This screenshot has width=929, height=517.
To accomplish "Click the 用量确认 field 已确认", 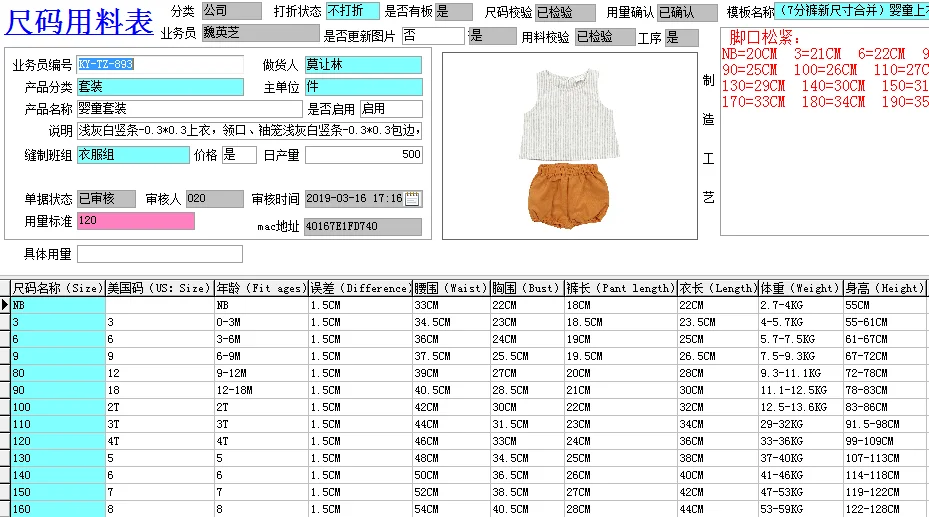I will 688,12.
